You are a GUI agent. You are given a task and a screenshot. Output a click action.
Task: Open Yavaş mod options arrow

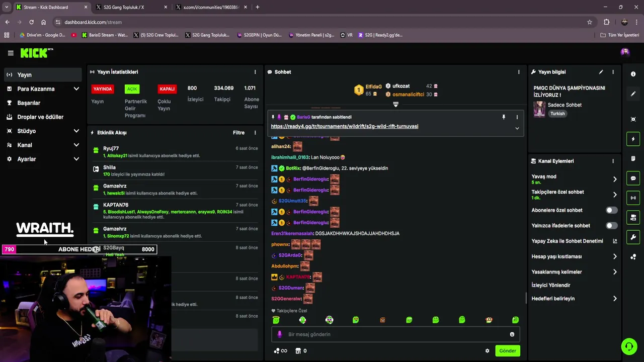[x=615, y=179]
